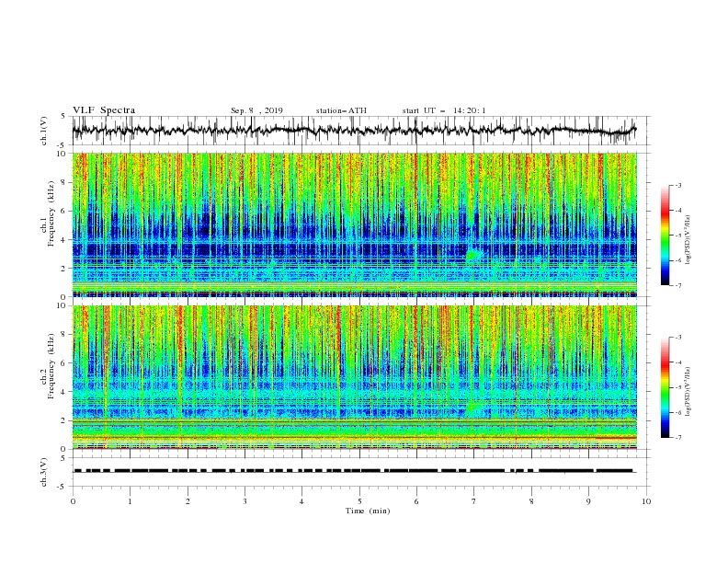
Task: Click the '-7' tick on ch.1 color bar
Action: [677, 285]
